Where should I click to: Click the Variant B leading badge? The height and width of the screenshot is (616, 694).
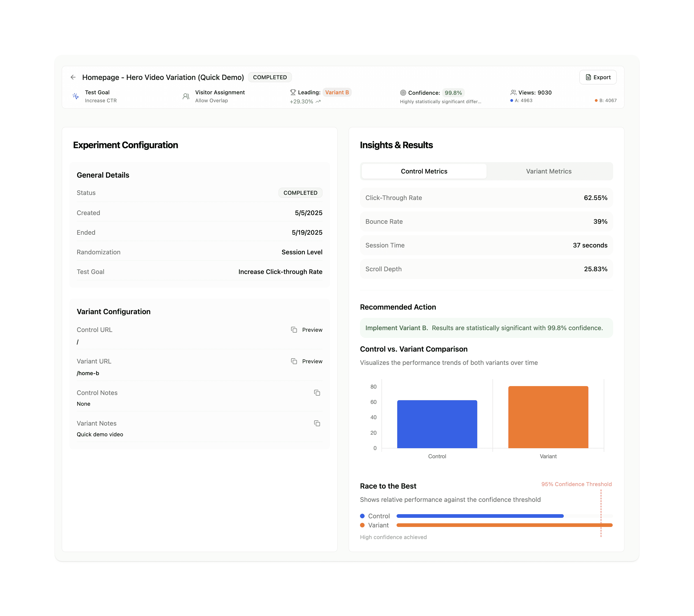click(337, 92)
